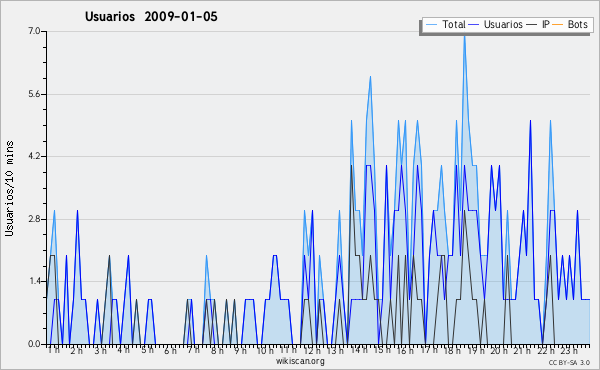Click the '11 h' x-axis label
This screenshot has width=600, height=370.
coord(288,350)
